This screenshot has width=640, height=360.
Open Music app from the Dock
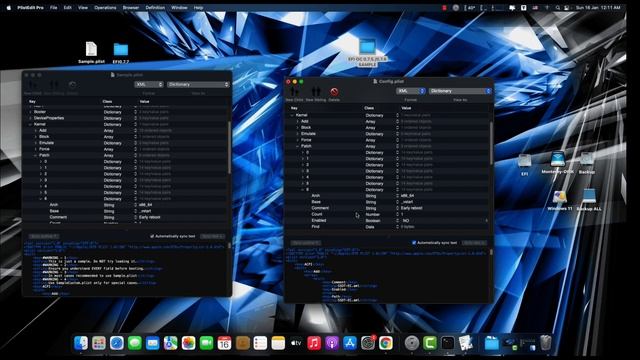click(314, 343)
